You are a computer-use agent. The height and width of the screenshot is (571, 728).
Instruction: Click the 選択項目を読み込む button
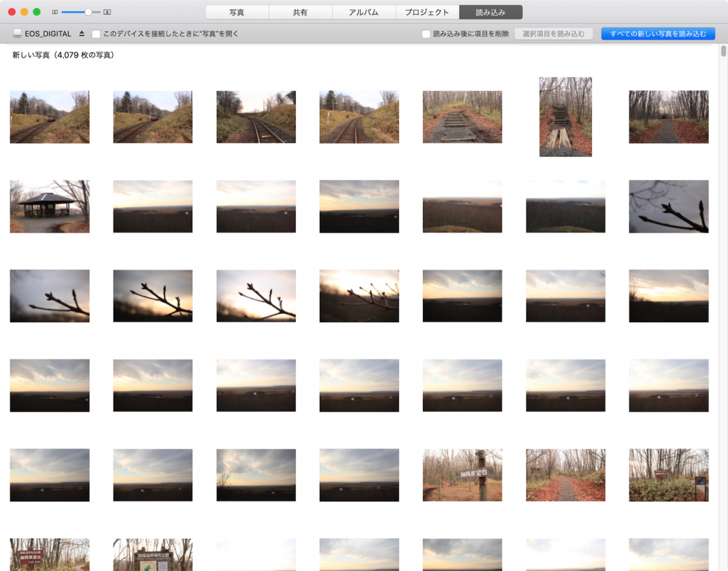coord(554,33)
